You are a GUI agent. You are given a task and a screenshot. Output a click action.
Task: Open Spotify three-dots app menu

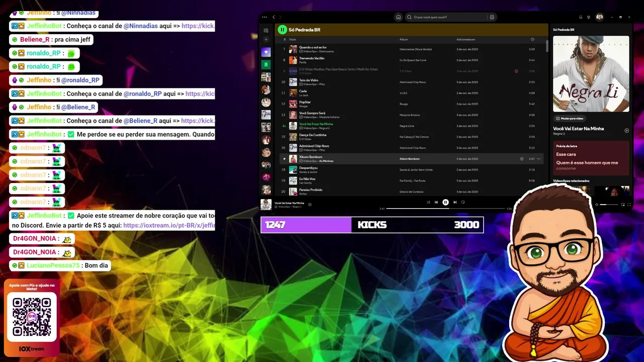[x=265, y=17]
